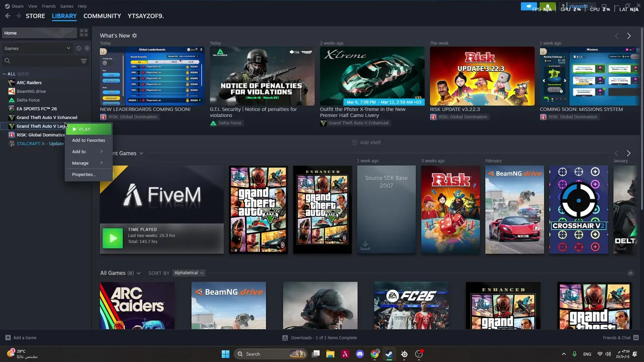Click Add shelf button
The height and width of the screenshot is (362, 644).
click(x=366, y=142)
